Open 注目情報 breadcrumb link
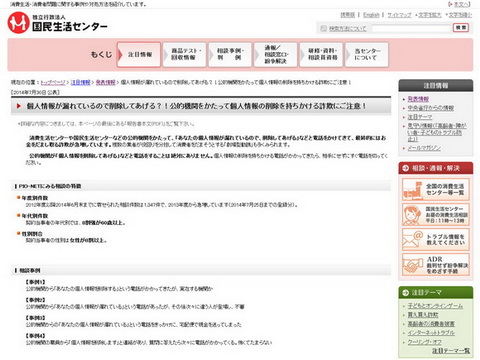Image resolution: width=480 pixels, height=360 pixels. (x=81, y=82)
